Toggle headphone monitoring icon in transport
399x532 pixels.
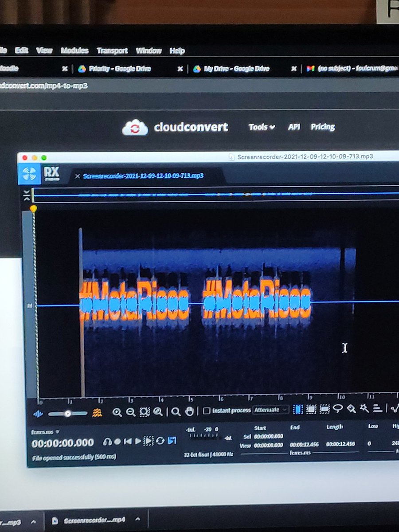(x=107, y=442)
